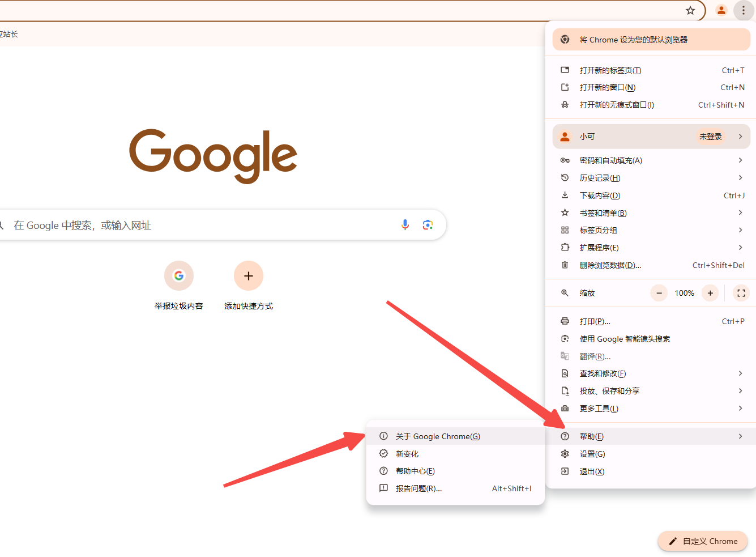Click the grid icon beside 标签页分组
Image resolution: width=756 pixels, height=557 pixels.
pyautogui.click(x=565, y=230)
